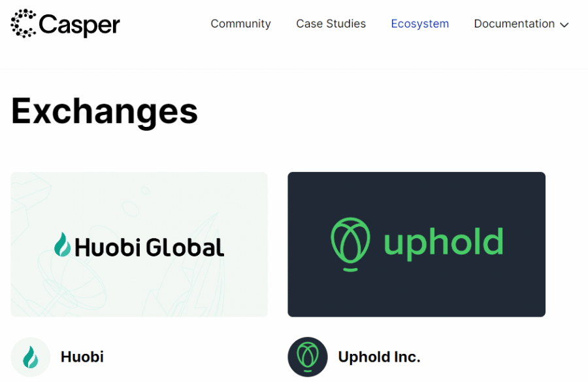This screenshot has height=382, width=588.
Task: Select the Ecosystem nav item
Action: (x=419, y=24)
